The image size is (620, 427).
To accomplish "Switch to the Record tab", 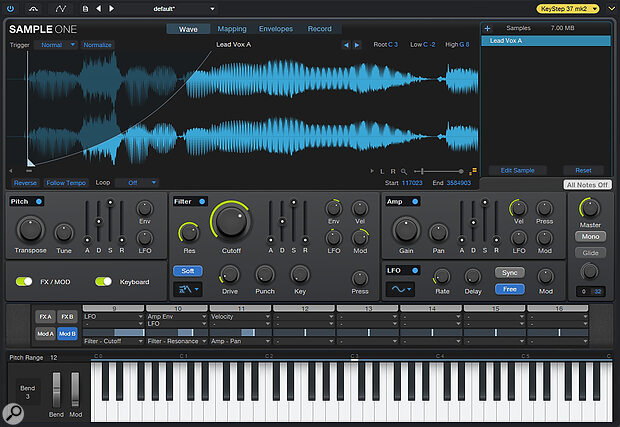I will [x=319, y=29].
